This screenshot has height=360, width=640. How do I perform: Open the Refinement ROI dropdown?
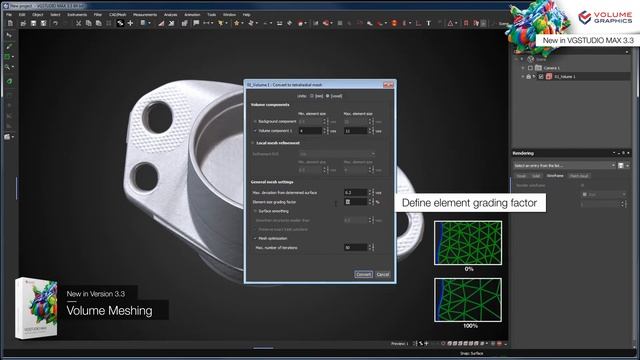click(337, 154)
